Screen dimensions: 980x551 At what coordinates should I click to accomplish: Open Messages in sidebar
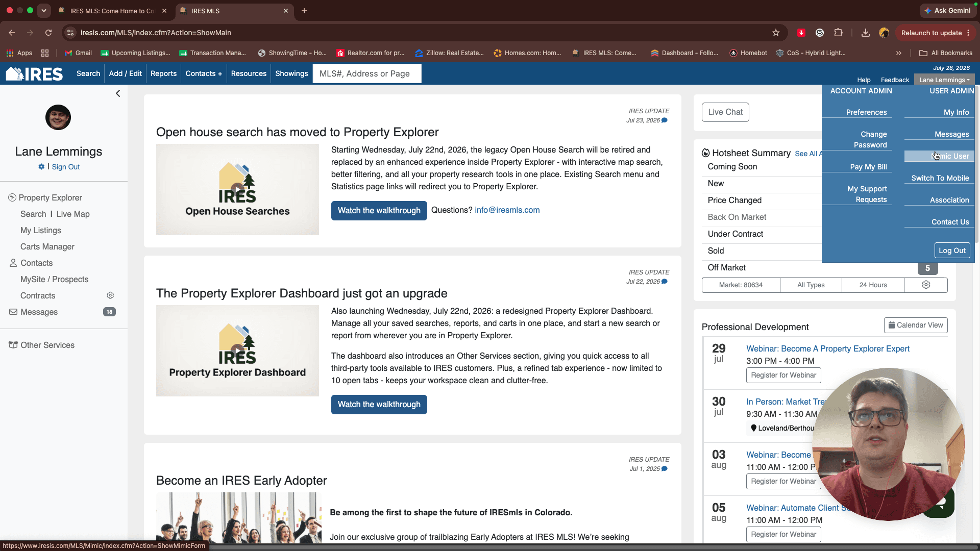tap(39, 312)
